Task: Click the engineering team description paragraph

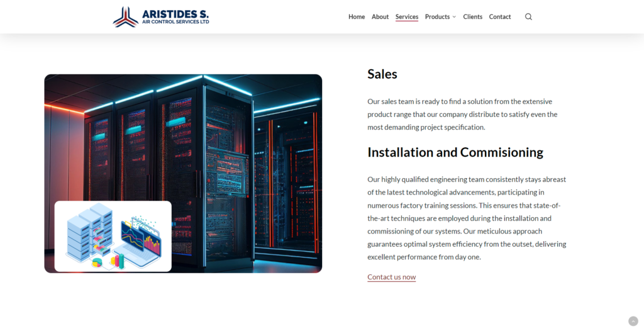Action: [x=466, y=218]
